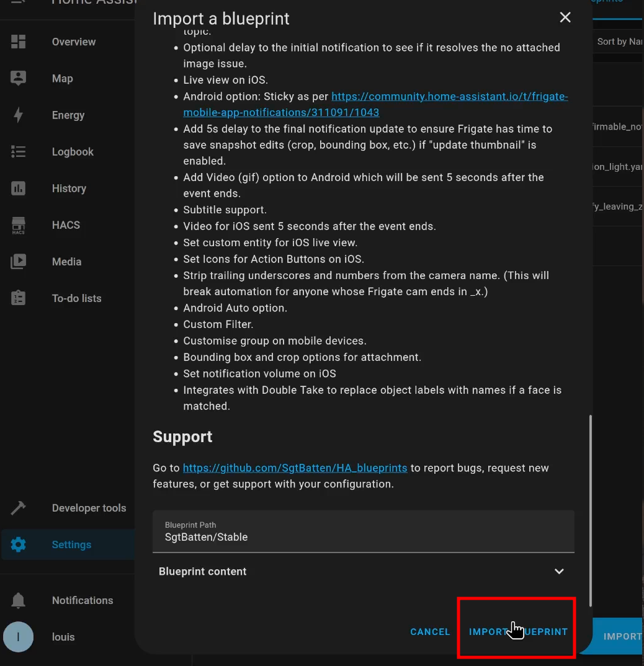Click "Customise group on mobile devices." text
The height and width of the screenshot is (666, 644).
click(x=275, y=340)
